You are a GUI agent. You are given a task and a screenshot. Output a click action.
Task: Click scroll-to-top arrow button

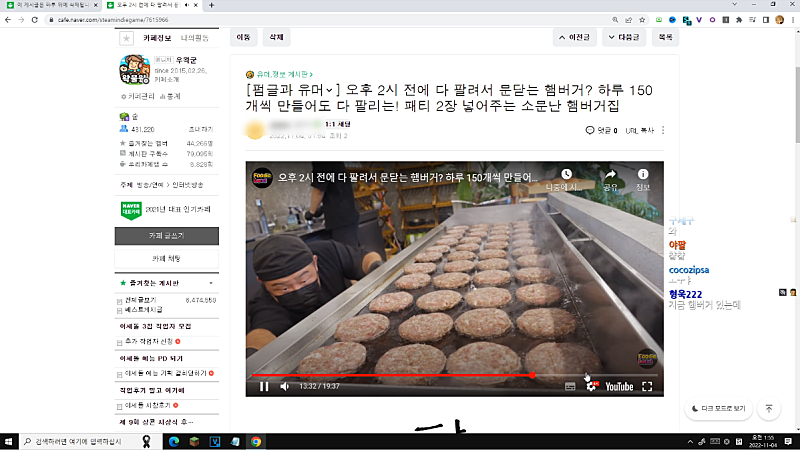769,408
